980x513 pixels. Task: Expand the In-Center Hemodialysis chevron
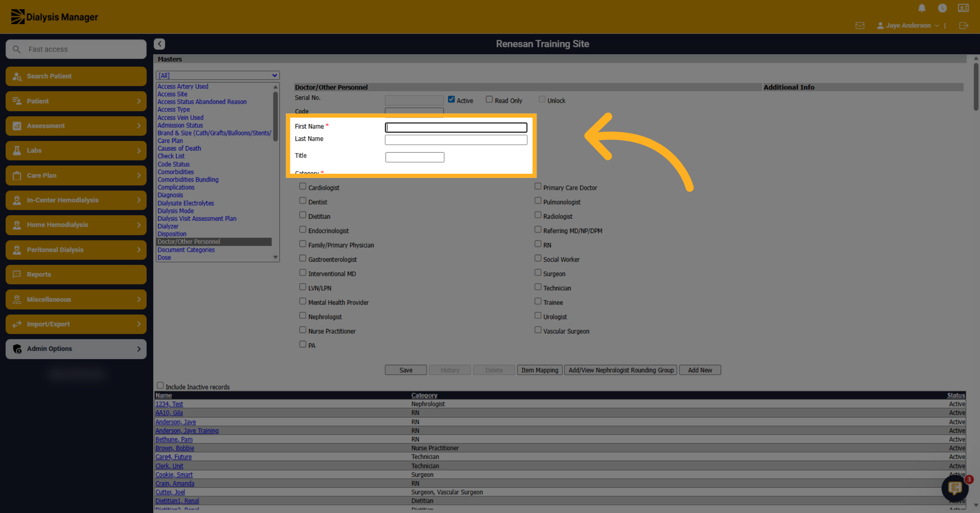(x=139, y=200)
